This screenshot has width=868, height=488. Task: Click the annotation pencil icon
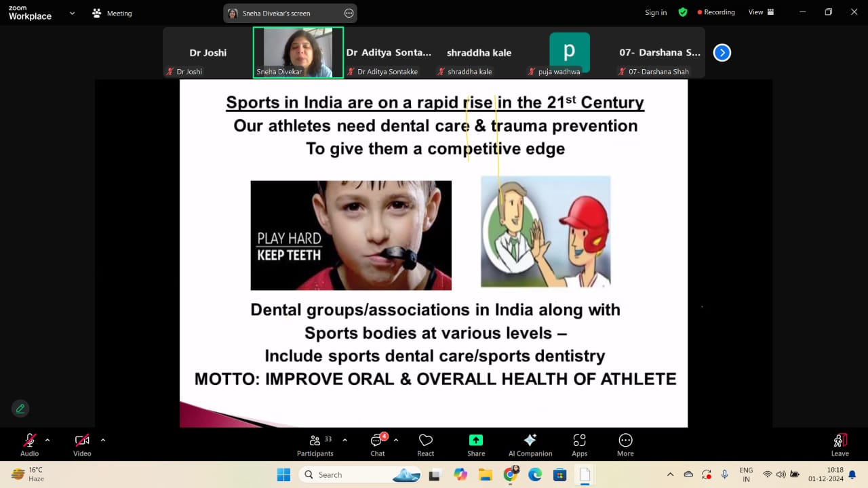click(x=20, y=409)
